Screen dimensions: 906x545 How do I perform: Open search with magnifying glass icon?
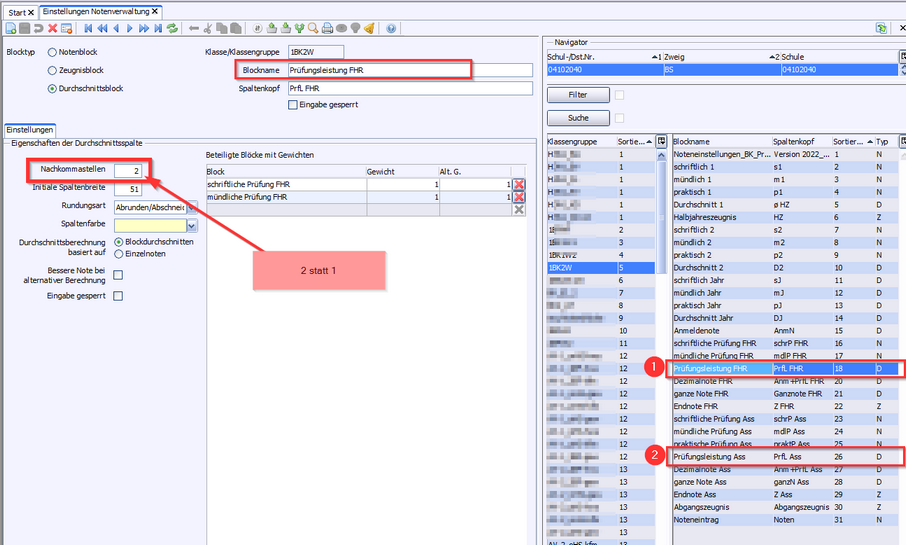(x=313, y=28)
